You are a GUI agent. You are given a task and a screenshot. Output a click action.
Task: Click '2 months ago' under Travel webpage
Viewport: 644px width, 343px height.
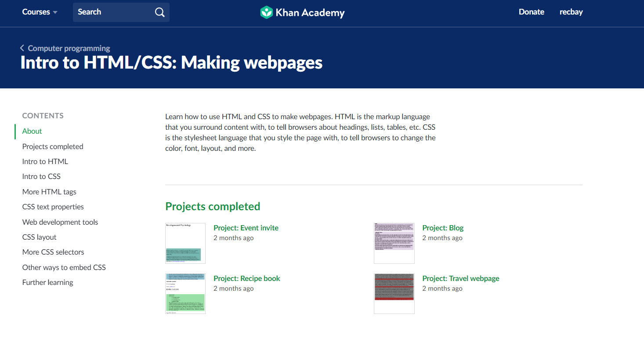coord(442,288)
